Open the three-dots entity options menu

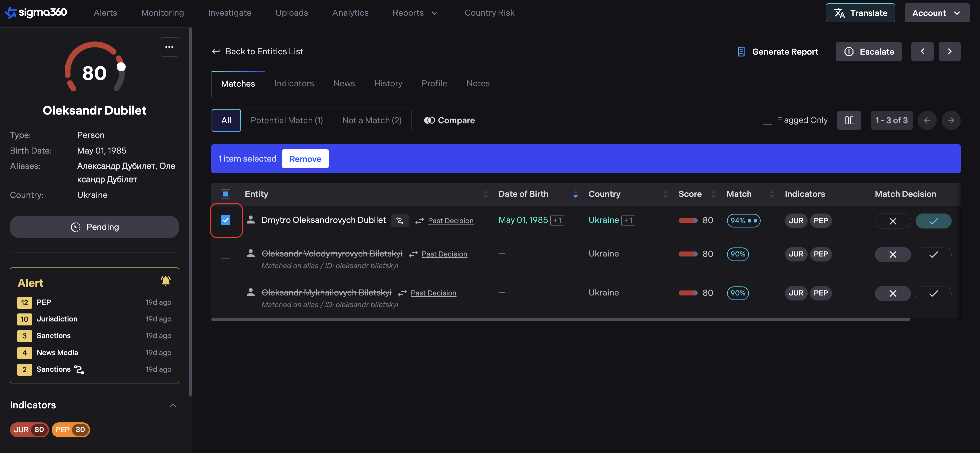pyautogui.click(x=169, y=47)
